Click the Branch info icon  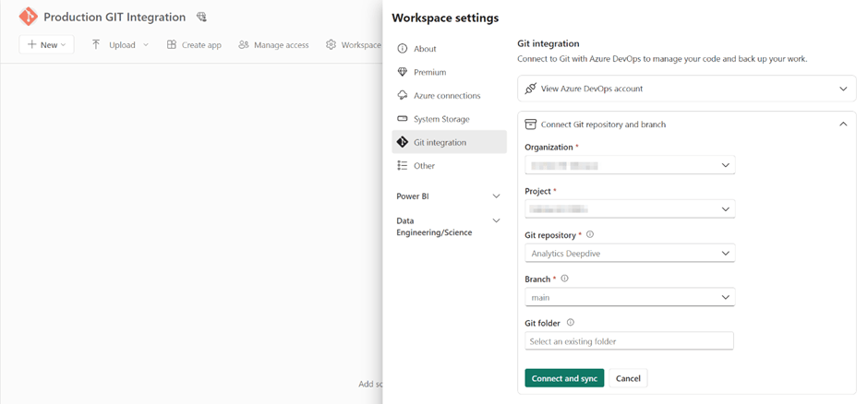(564, 279)
